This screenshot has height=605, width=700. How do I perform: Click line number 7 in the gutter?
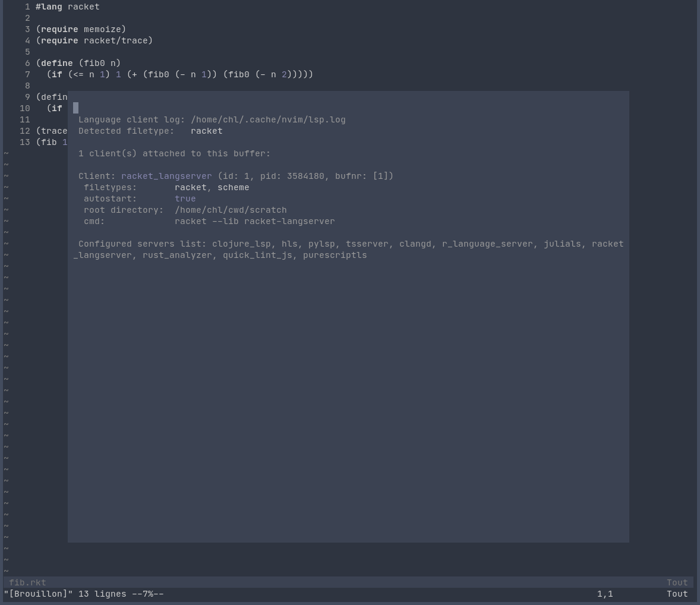pos(27,74)
